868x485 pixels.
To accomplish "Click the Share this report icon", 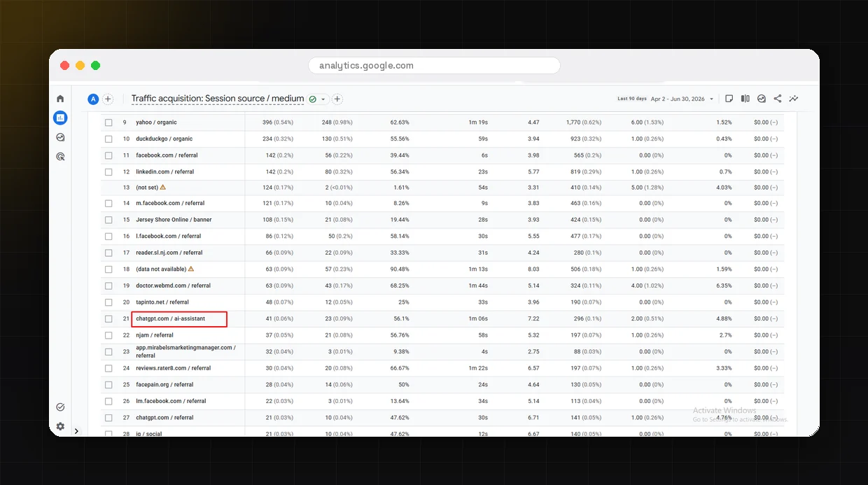I will [778, 99].
